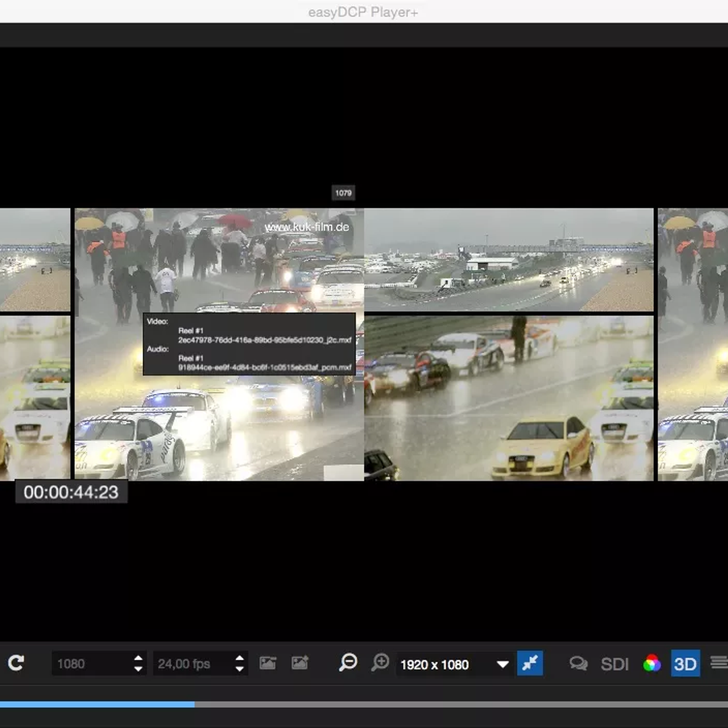The width and height of the screenshot is (728, 728).
Task: Click the refresh/reload icon on toolbar
Action: tap(16, 663)
